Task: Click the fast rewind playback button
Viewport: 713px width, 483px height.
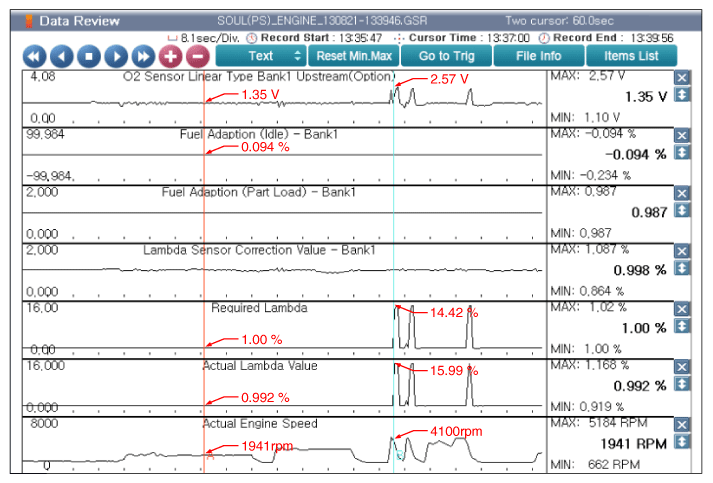Action: (x=34, y=56)
